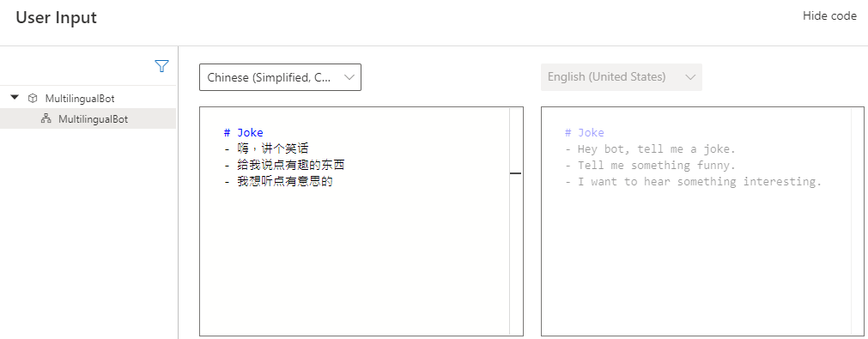Click the Chinese editor scrollbar marker
This screenshot has height=339, width=868.
[x=515, y=173]
